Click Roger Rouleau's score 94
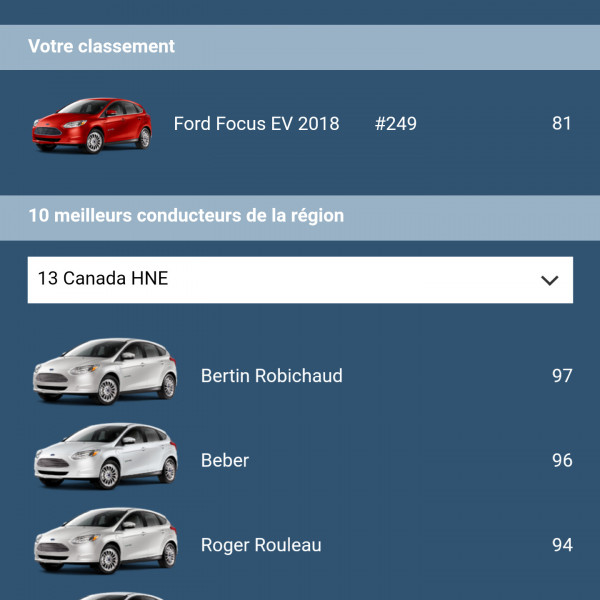Image resolution: width=600 pixels, height=600 pixels. (562, 546)
